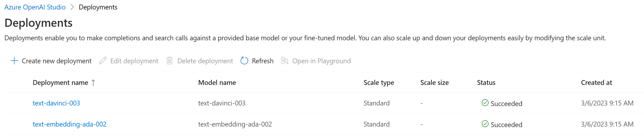Click Standard scale type in text-davinci-003 row
Viewport: 644px width, 139px height.
point(377,103)
